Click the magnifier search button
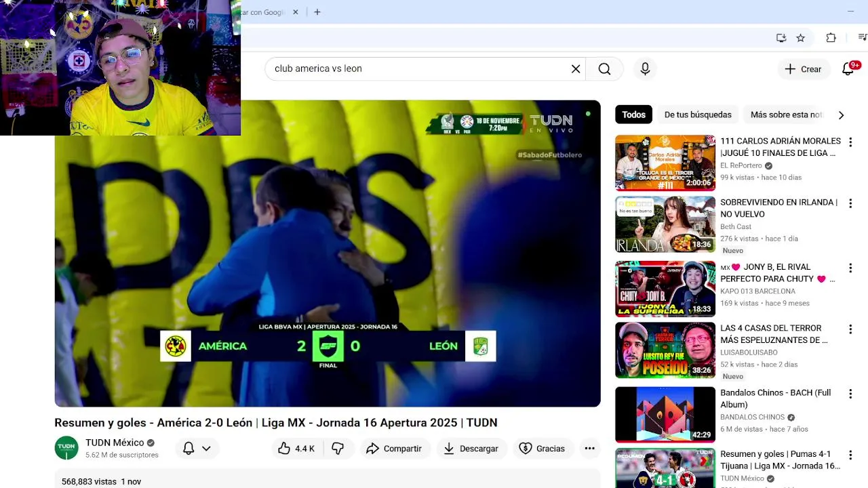868x488 pixels. pos(604,68)
